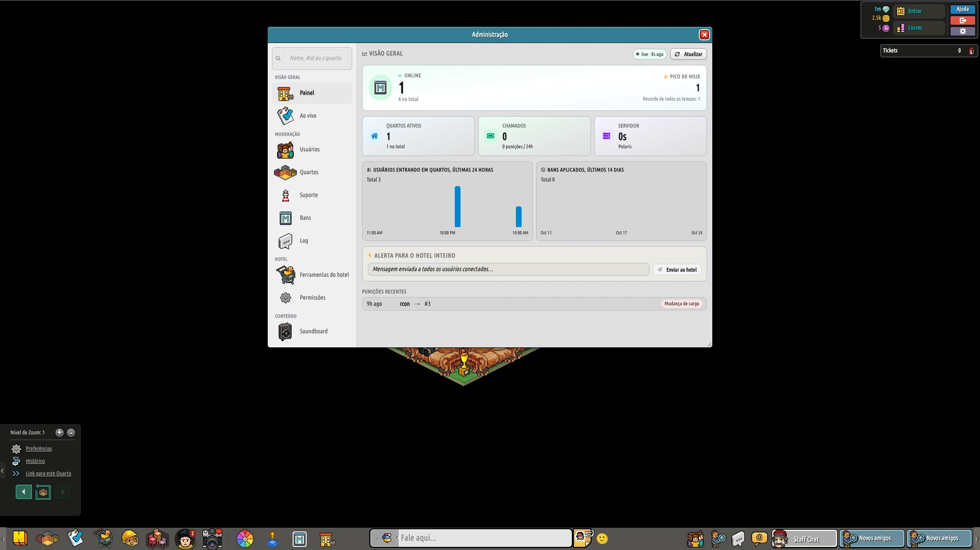Open the Preferências link
Viewport: 980px width, 550px height.
39,448
